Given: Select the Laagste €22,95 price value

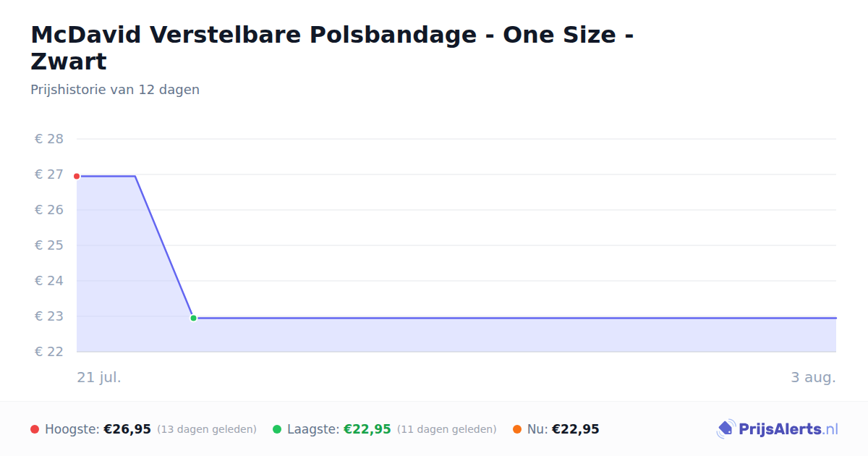Looking at the screenshot, I should [x=367, y=429].
